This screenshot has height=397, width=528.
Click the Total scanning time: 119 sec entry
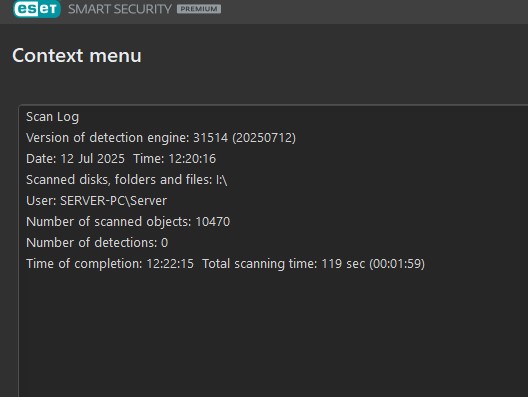tap(284, 264)
